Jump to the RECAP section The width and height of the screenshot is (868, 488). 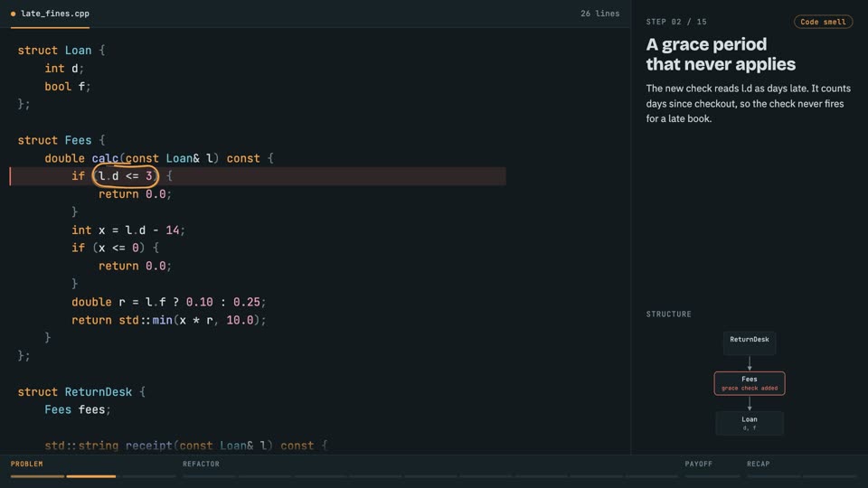point(758,464)
